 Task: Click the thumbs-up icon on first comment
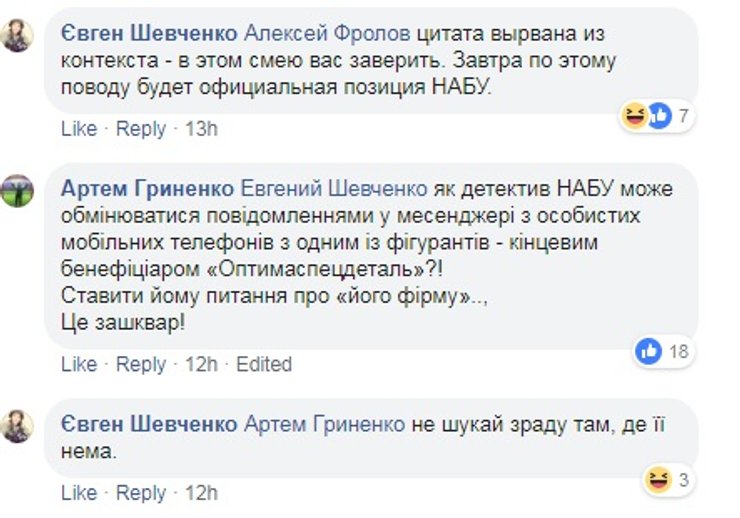coord(658,116)
